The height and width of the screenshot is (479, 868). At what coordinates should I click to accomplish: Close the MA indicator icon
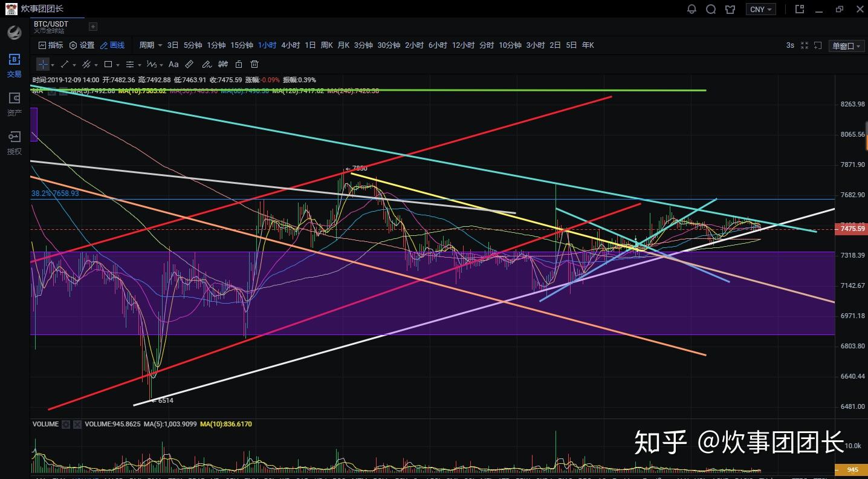[63, 91]
